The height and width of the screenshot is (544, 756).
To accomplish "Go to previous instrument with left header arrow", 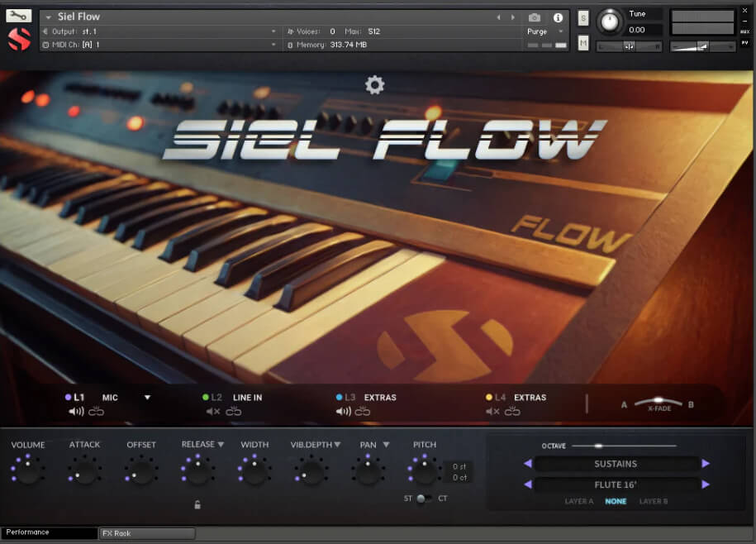I will 498,17.
